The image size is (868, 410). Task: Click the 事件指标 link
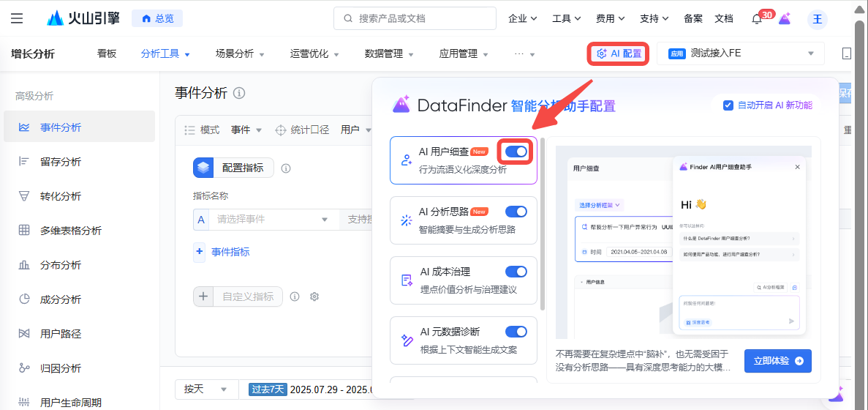[230, 252]
